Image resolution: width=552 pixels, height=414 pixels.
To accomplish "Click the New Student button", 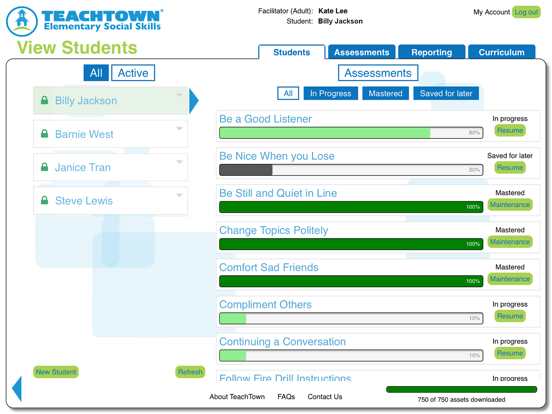I will tap(56, 372).
